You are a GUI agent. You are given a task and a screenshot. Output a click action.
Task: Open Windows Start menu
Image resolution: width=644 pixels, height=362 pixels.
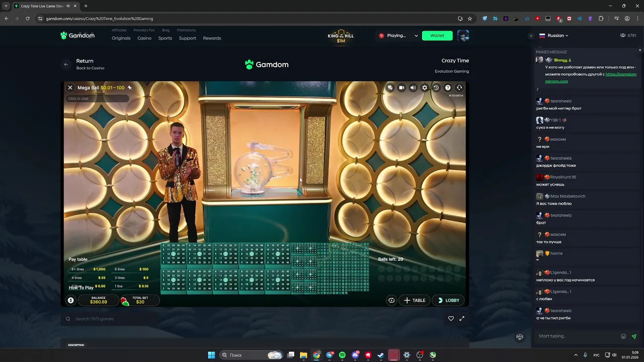click(x=211, y=355)
